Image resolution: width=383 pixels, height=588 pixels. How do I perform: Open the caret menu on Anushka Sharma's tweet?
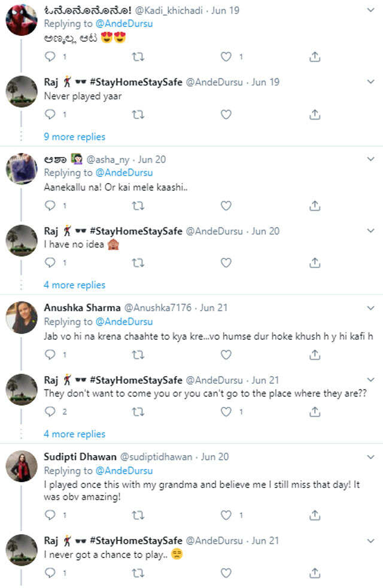(x=370, y=308)
